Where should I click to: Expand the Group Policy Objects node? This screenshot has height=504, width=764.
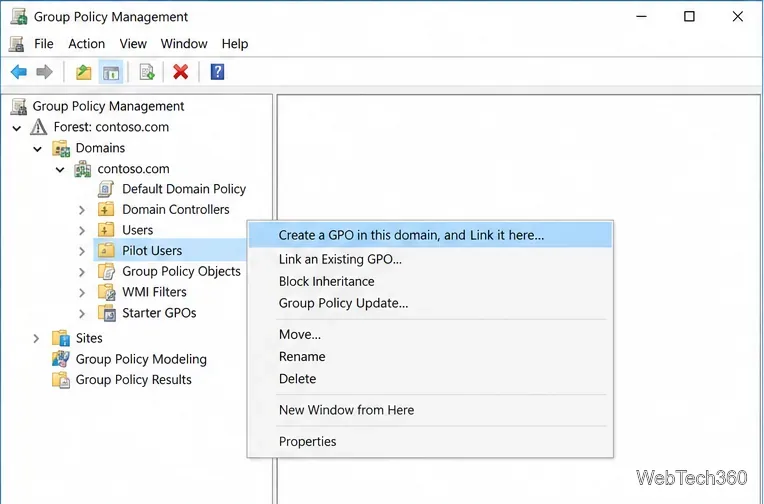click(x=82, y=272)
